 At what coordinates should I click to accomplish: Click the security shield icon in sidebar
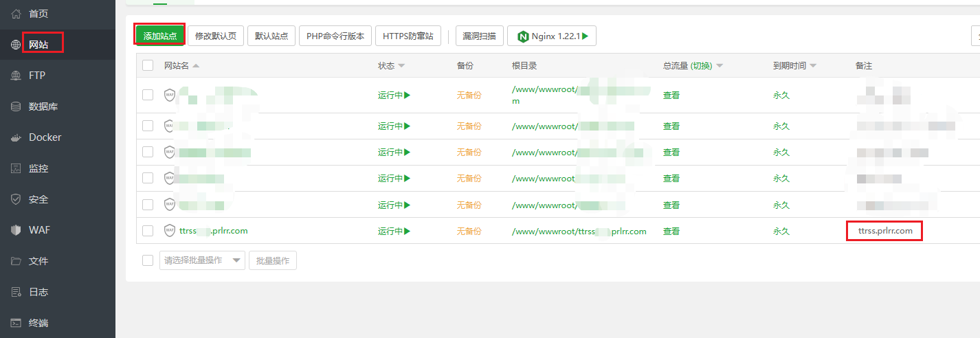16,199
